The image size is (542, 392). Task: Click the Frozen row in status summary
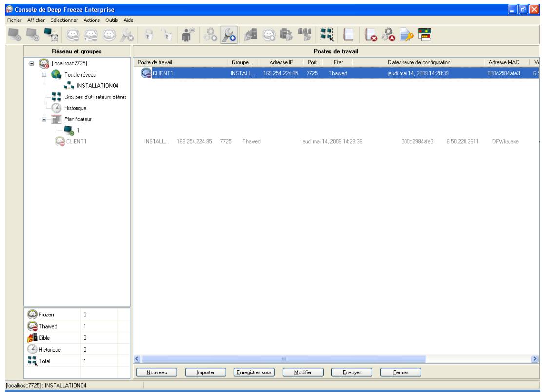[x=77, y=314]
